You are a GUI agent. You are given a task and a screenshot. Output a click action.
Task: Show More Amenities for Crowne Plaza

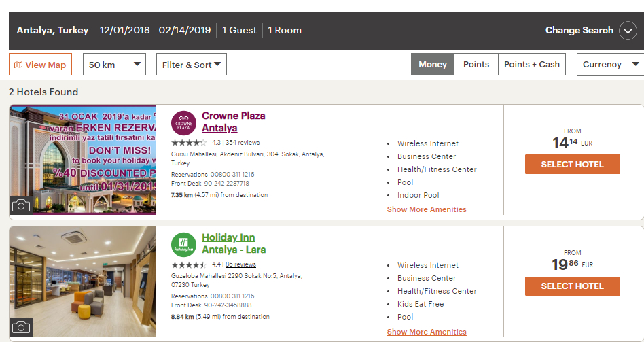427,209
